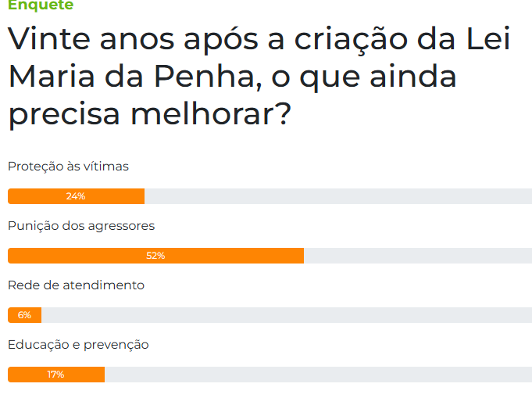The height and width of the screenshot is (398, 532).
Task: Click the small orange 6% bar
Action: (24, 315)
